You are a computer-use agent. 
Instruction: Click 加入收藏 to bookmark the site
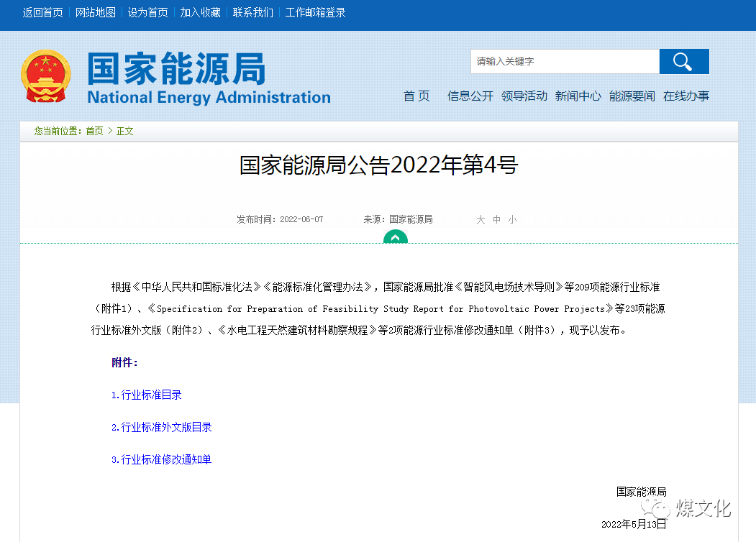(200, 12)
